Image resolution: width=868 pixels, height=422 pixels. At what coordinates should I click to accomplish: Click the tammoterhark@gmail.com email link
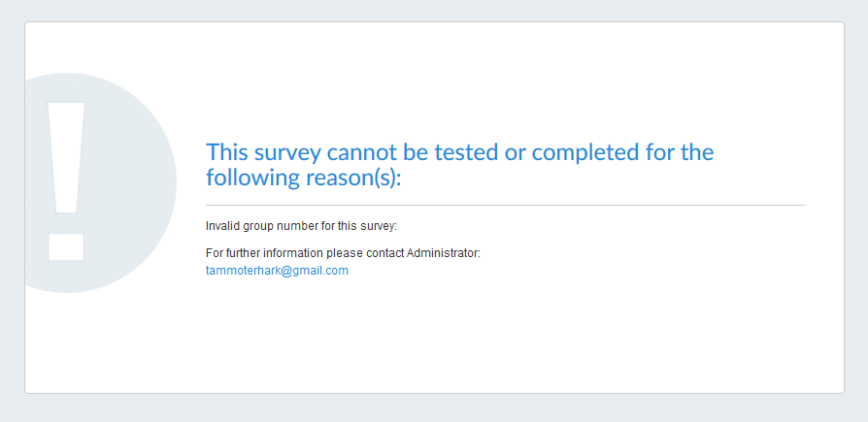tap(277, 272)
